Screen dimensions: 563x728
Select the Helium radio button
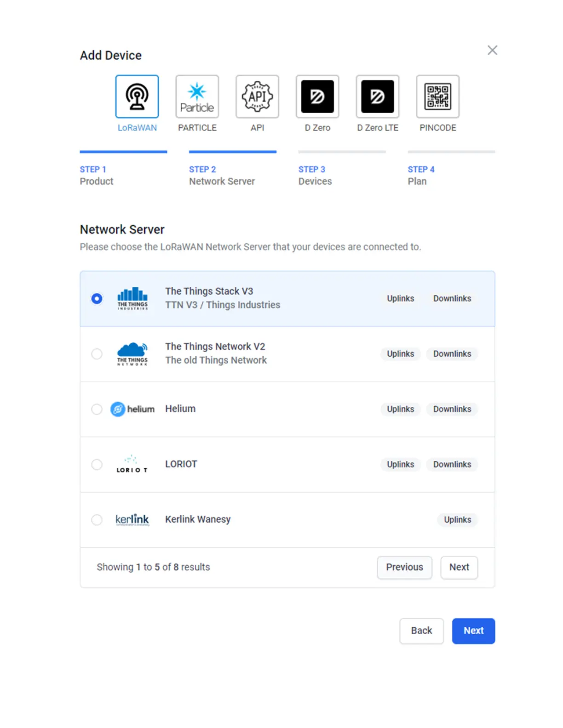pyautogui.click(x=97, y=409)
